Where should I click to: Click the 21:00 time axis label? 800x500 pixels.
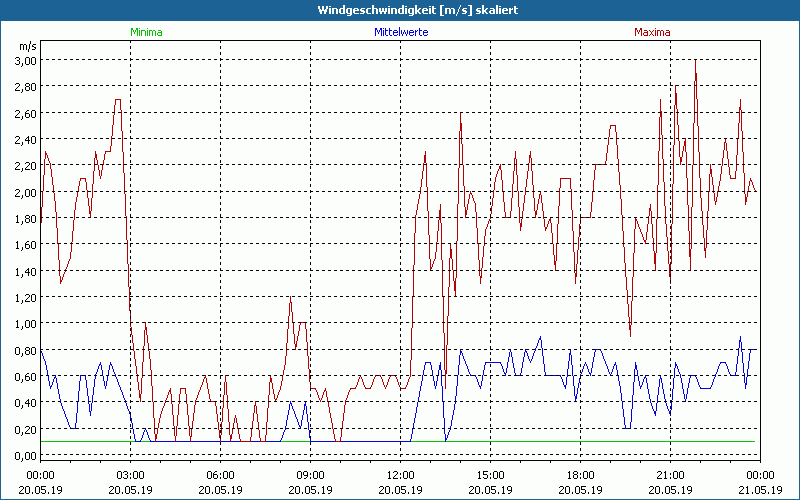pos(670,475)
